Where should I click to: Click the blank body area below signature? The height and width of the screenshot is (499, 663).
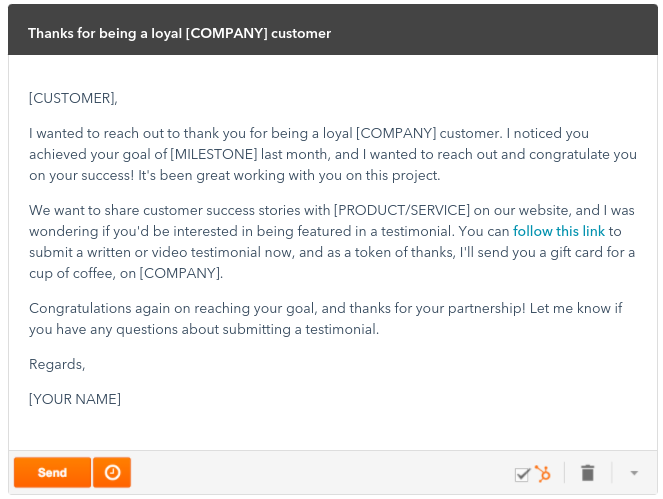[x=332, y=429]
